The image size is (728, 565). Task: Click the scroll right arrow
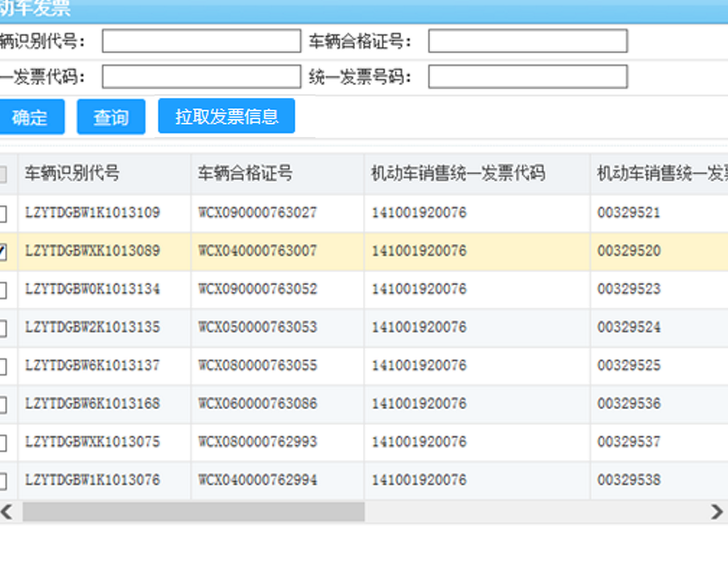coord(717,512)
